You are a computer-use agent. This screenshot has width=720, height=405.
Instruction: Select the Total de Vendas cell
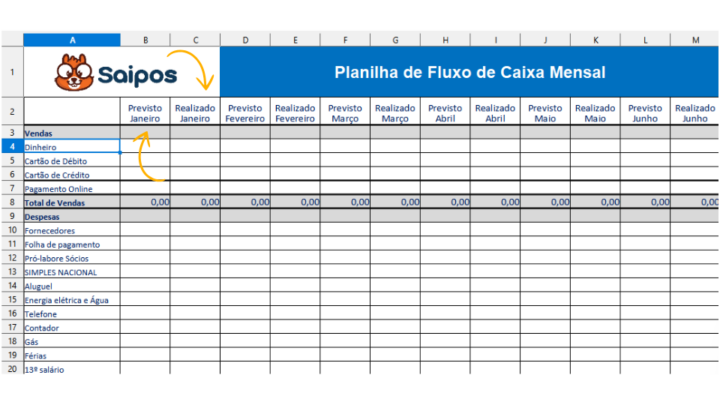(72, 202)
